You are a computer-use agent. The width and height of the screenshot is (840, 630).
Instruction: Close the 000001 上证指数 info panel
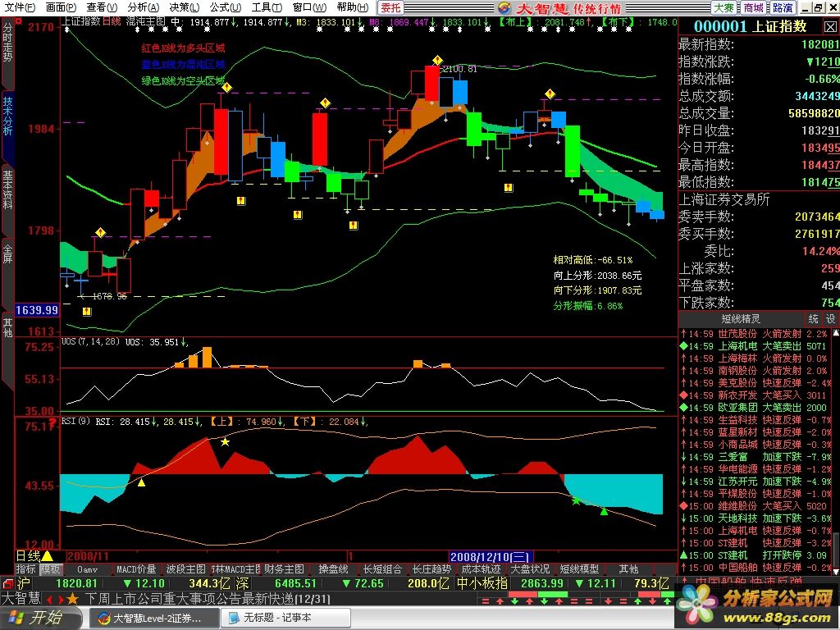click(830, 26)
